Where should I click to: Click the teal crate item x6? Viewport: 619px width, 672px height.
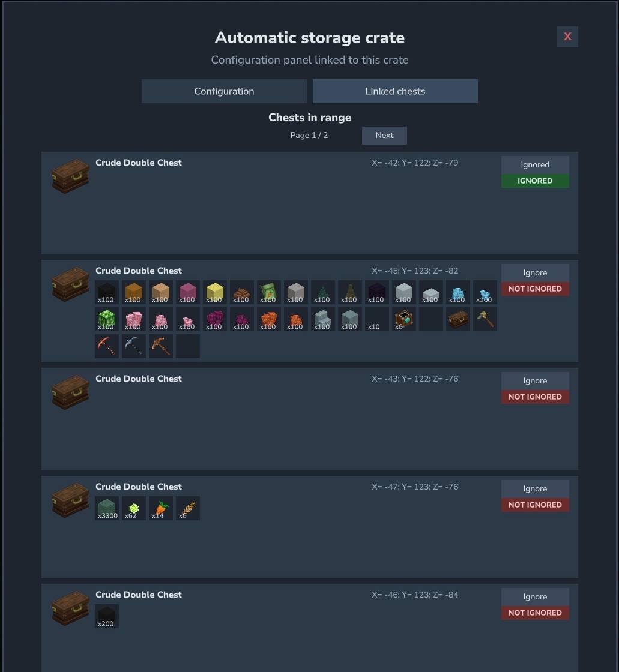(x=403, y=319)
